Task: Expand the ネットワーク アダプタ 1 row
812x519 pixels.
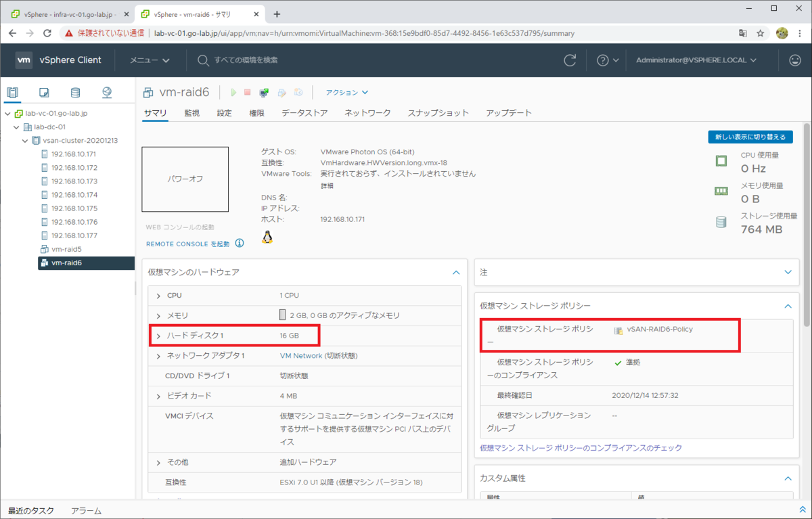Action: [158, 356]
